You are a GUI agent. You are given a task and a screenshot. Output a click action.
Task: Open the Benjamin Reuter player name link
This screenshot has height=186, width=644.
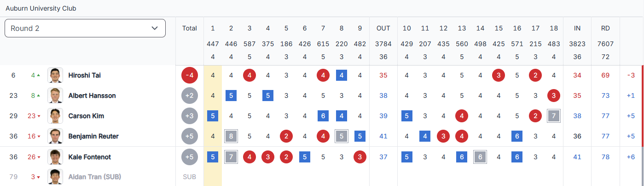coord(93,136)
